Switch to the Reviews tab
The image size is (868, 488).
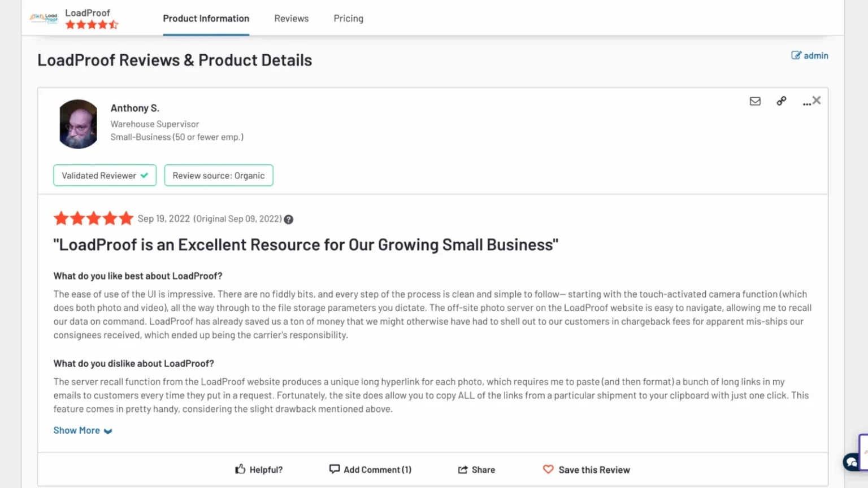292,18
